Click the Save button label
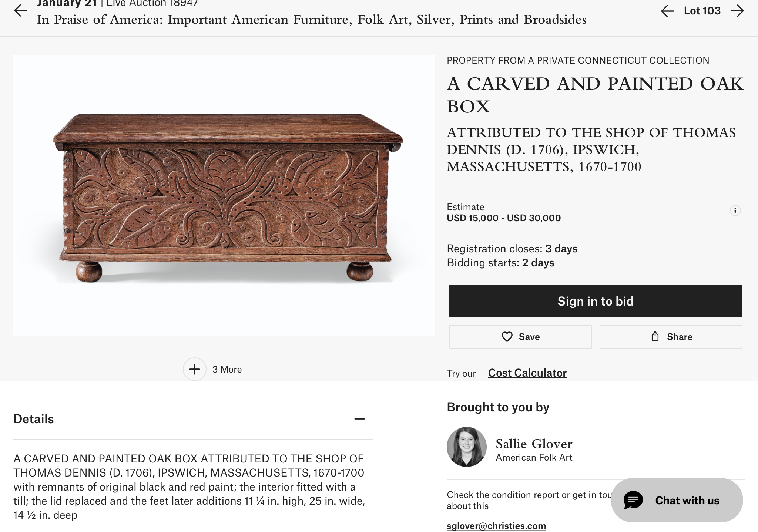758x532 pixels. click(529, 337)
